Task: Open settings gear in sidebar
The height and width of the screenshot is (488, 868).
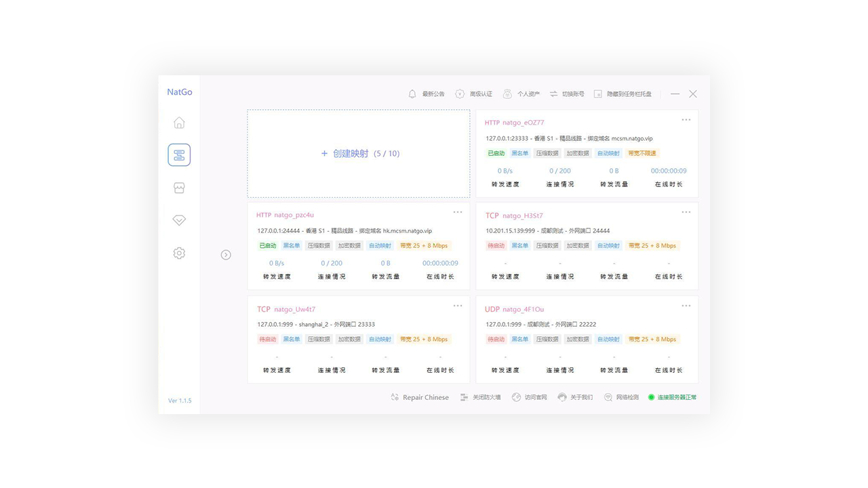Action: tap(179, 253)
